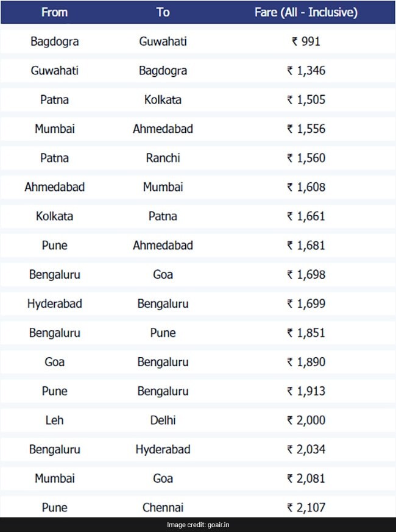Click the ₹ 991 fare cell

coord(306,41)
